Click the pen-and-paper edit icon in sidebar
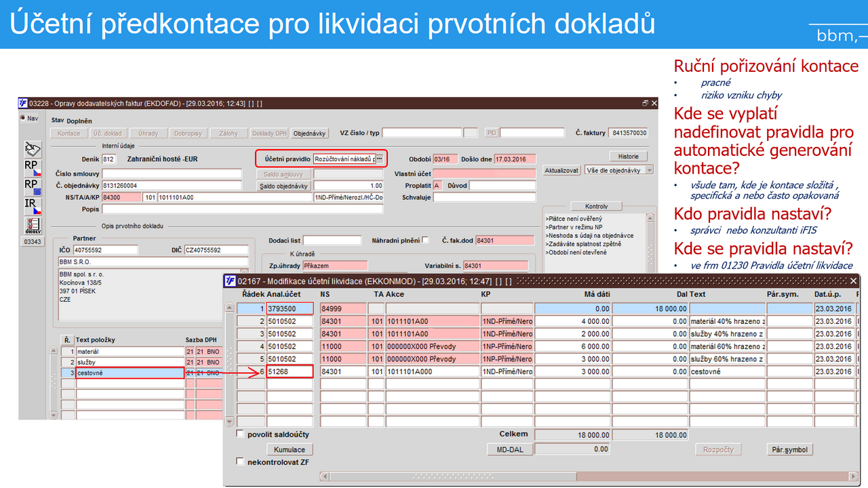 point(33,149)
